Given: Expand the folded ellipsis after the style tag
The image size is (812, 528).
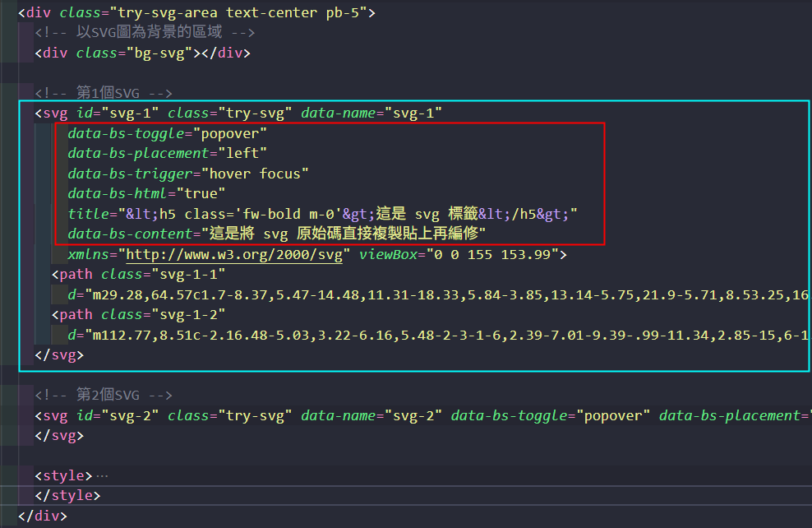Looking at the screenshot, I should (x=102, y=476).
